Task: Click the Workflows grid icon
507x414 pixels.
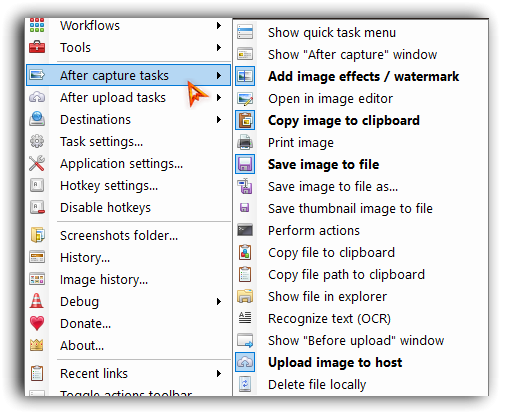Action: pos(37,25)
